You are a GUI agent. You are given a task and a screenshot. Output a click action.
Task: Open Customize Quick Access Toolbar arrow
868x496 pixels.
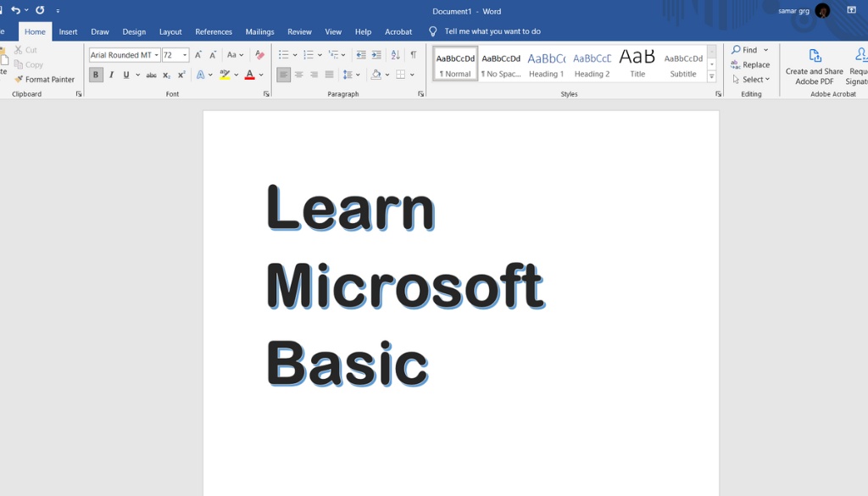pos(58,10)
